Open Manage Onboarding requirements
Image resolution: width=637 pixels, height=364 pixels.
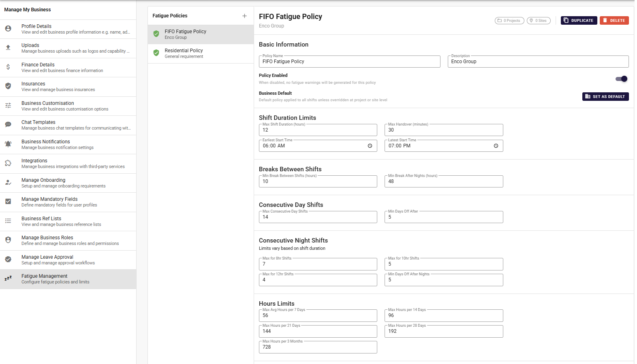pyautogui.click(x=68, y=183)
